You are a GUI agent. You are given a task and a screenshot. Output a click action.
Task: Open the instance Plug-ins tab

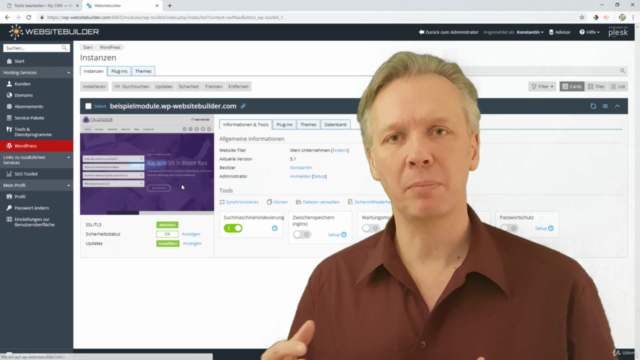point(284,124)
